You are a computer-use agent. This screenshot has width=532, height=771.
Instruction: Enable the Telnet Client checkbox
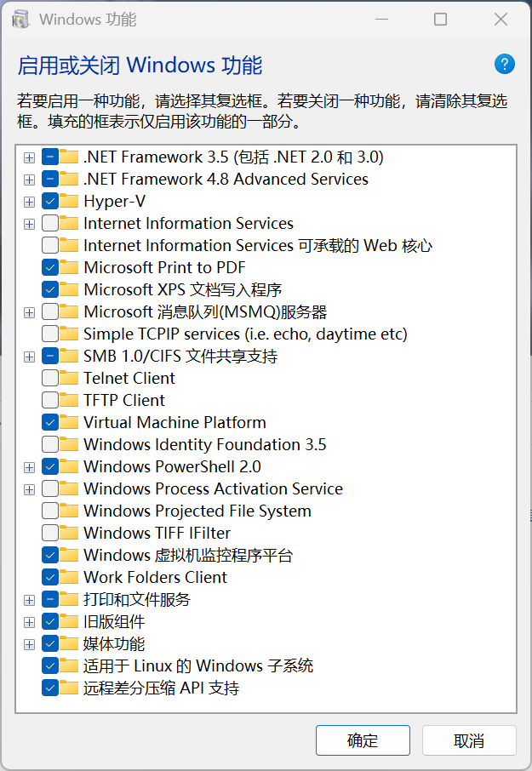[x=50, y=378]
